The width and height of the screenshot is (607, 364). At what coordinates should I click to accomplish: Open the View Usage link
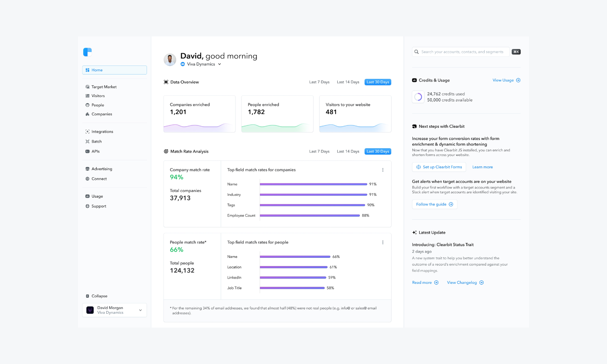(506, 80)
